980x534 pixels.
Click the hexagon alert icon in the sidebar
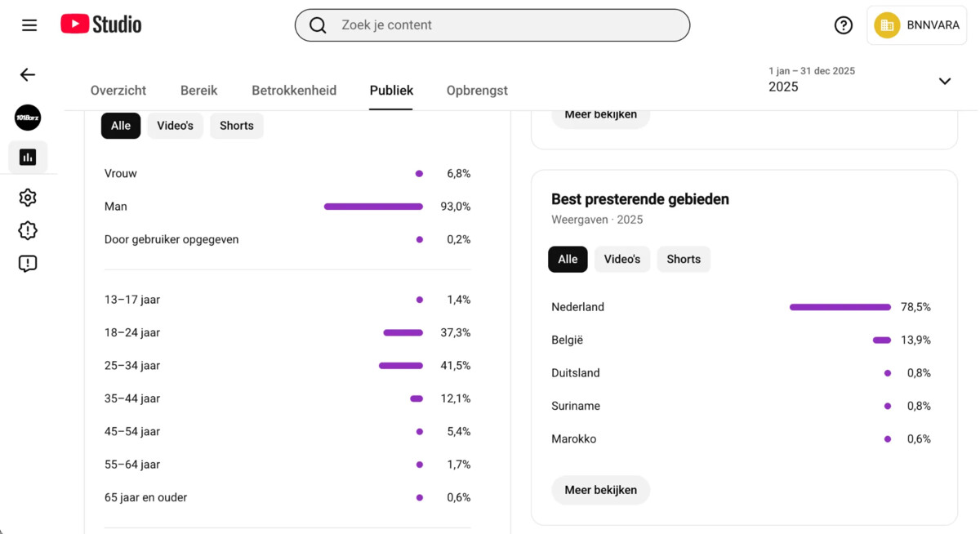pyautogui.click(x=28, y=231)
